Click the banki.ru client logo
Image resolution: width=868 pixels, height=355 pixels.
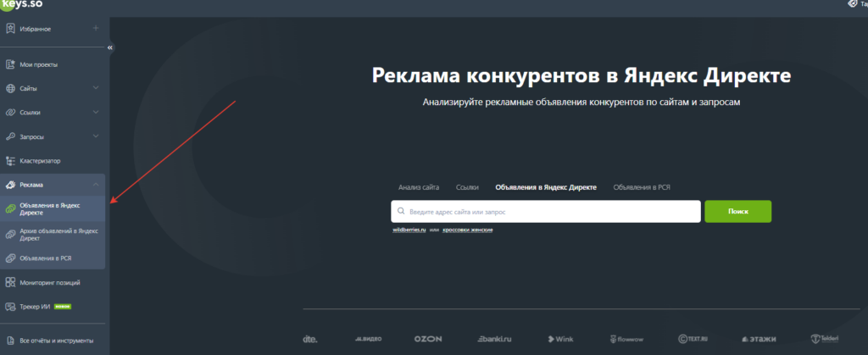pyautogui.click(x=495, y=339)
